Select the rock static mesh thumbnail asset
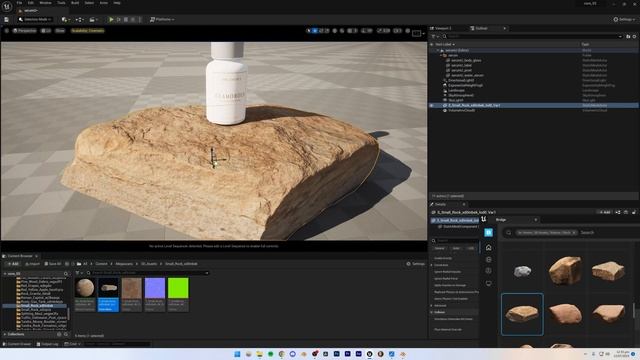Viewport: 640px width, 360px height. (x=108, y=294)
